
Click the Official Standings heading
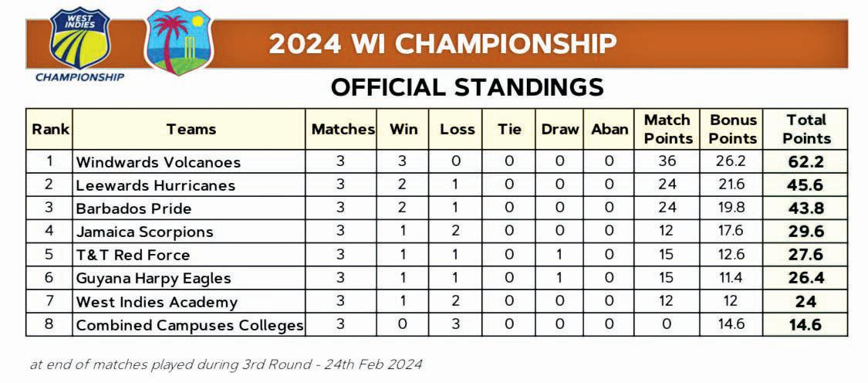[467, 87]
